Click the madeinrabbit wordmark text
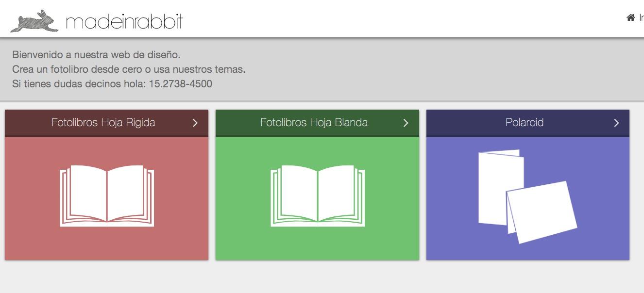Image resolution: width=644 pixels, height=293 pixels. (x=124, y=22)
